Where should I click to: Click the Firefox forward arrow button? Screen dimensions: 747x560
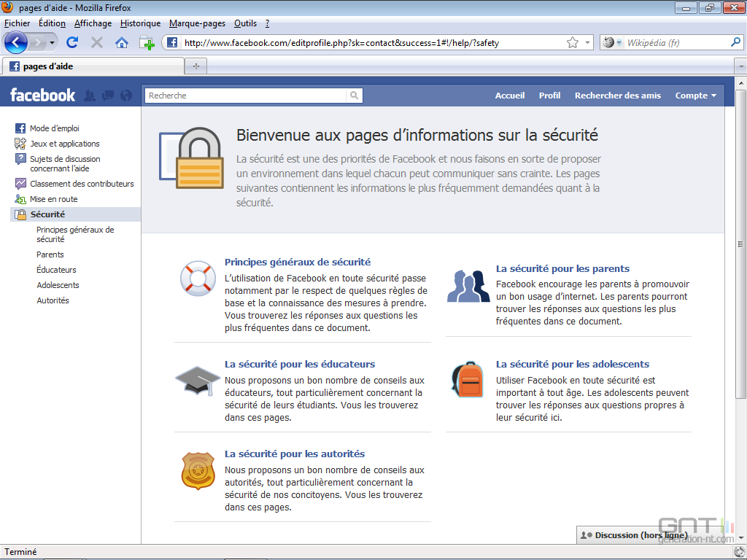[x=37, y=43]
